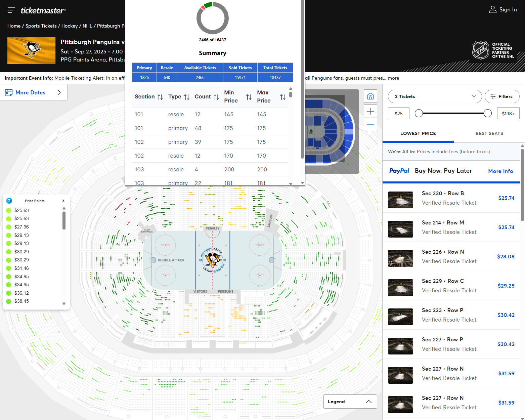Select the Sec 223 Row P listing
Viewport: 525px width, 420px height.
pyautogui.click(x=451, y=315)
